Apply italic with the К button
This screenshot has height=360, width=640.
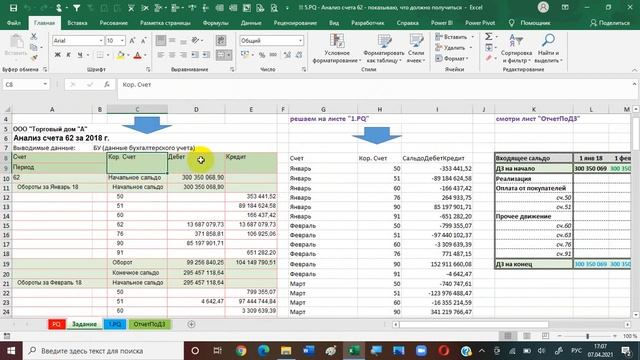pos(68,55)
